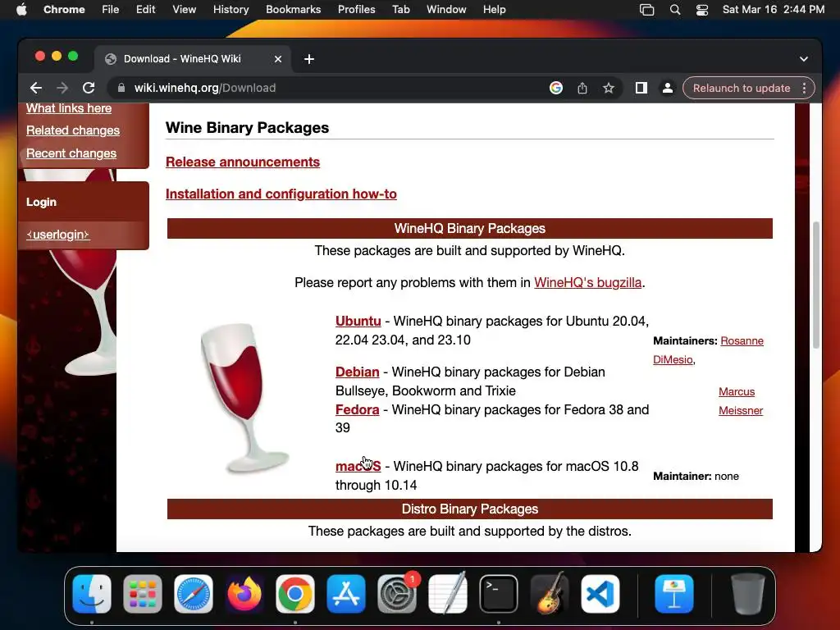Open Visual Studio Code from the dock
The width and height of the screenshot is (840, 630).
click(600, 594)
